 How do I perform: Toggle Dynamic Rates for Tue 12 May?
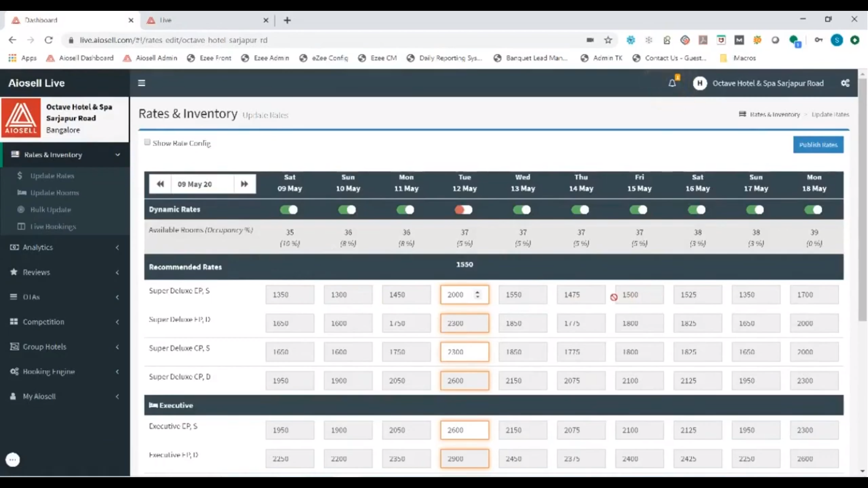tap(464, 210)
